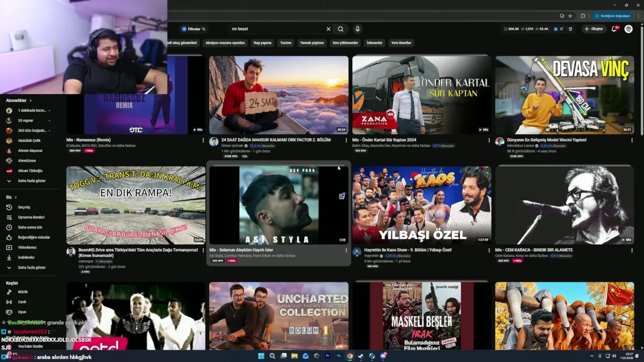Screen dimensions: 644x362
Task: Open the Filtreler search filter dropdown
Action: pyautogui.click(x=193, y=29)
